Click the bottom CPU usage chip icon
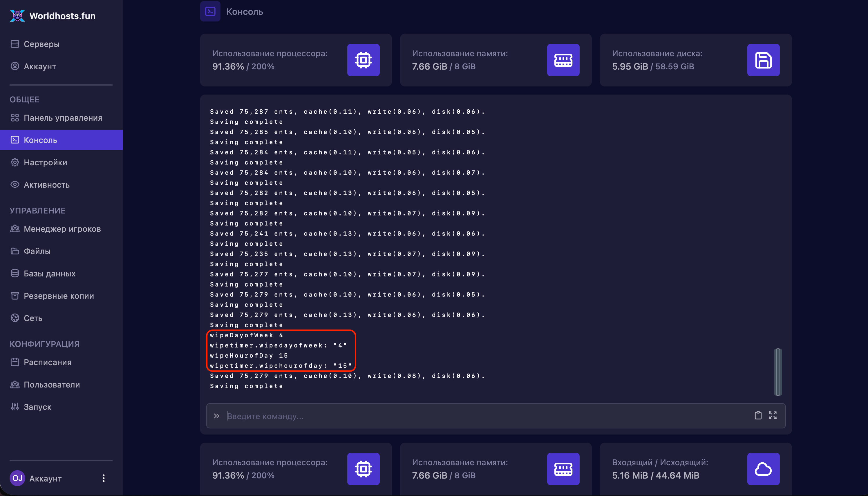Screen dimensions: 868x496 (363, 469)
